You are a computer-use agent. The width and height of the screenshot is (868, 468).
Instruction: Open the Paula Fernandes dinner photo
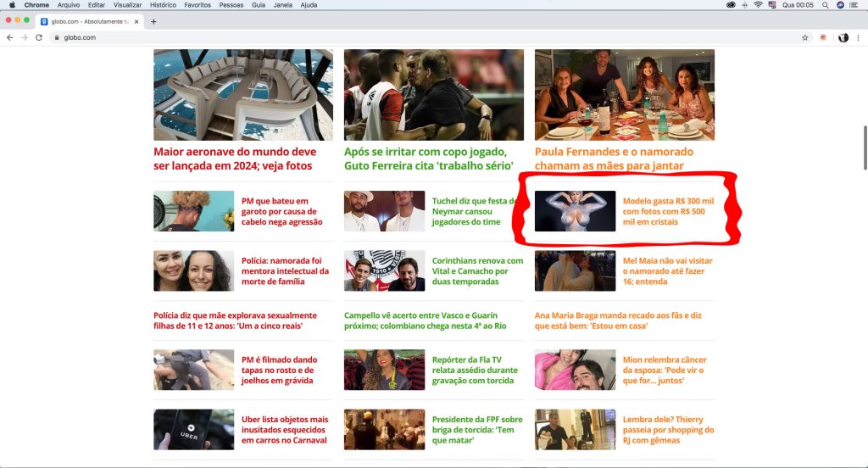[x=624, y=94]
